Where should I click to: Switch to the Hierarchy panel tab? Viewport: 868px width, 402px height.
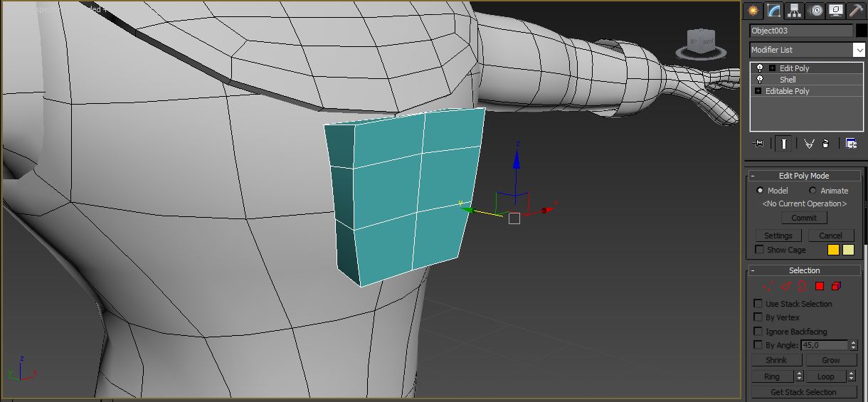tap(795, 11)
